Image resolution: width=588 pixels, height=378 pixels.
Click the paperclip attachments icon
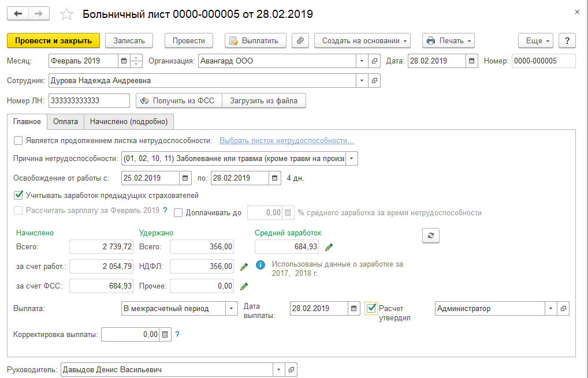(300, 40)
